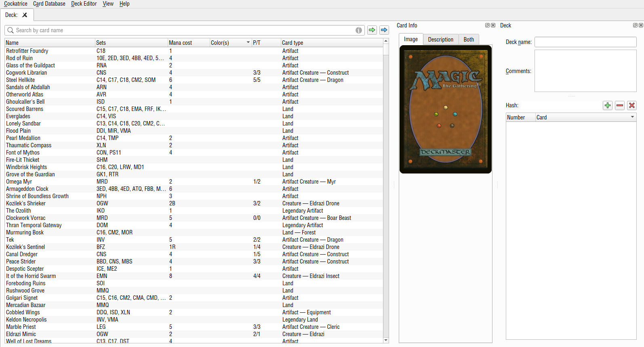This screenshot has height=347, width=644.
Task: Close the Card Info panel
Action: 493,25
